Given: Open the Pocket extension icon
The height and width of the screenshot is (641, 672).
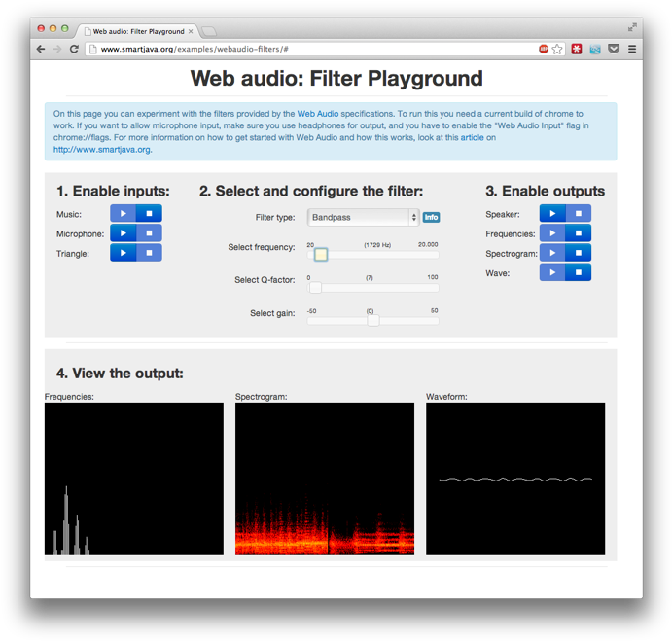Looking at the screenshot, I should point(614,49).
